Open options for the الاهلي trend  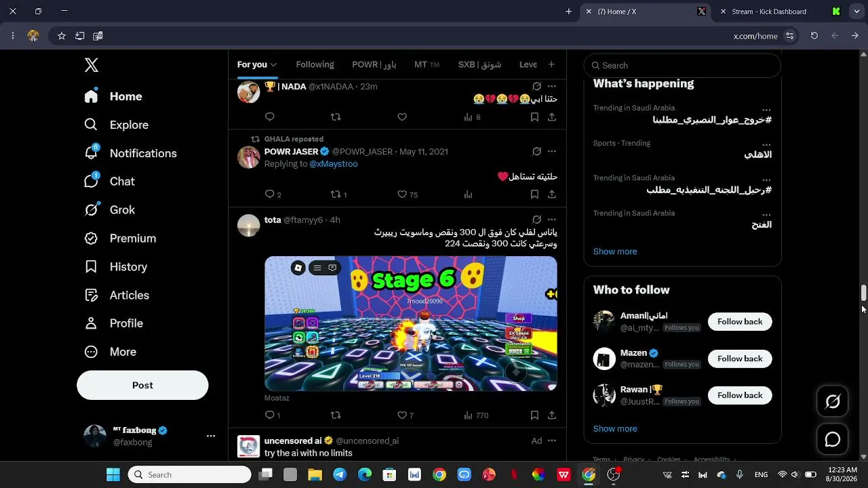[766, 144]
